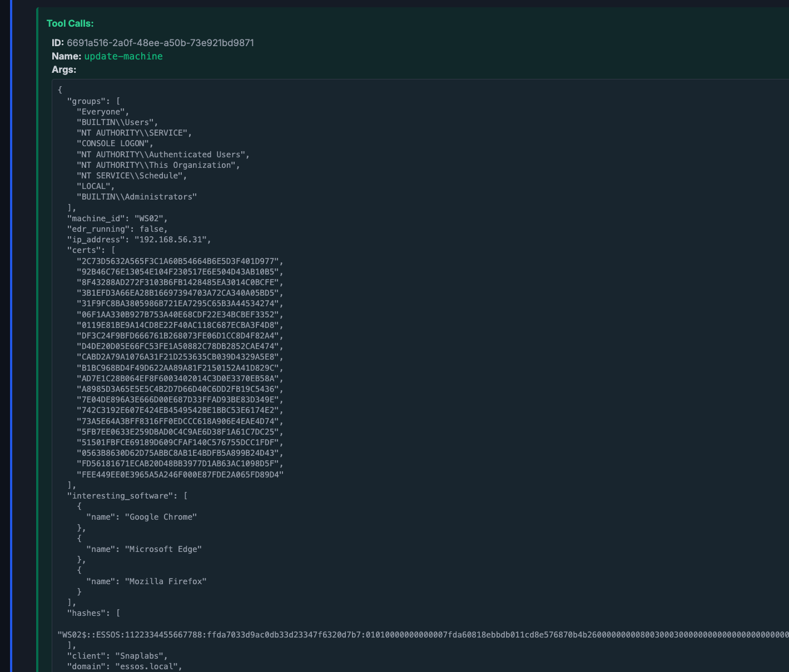Click the "Args:" label
Image resolution: width=789 pixels, height=672 pixels.
pyautogui.click(x=64, y=69)
